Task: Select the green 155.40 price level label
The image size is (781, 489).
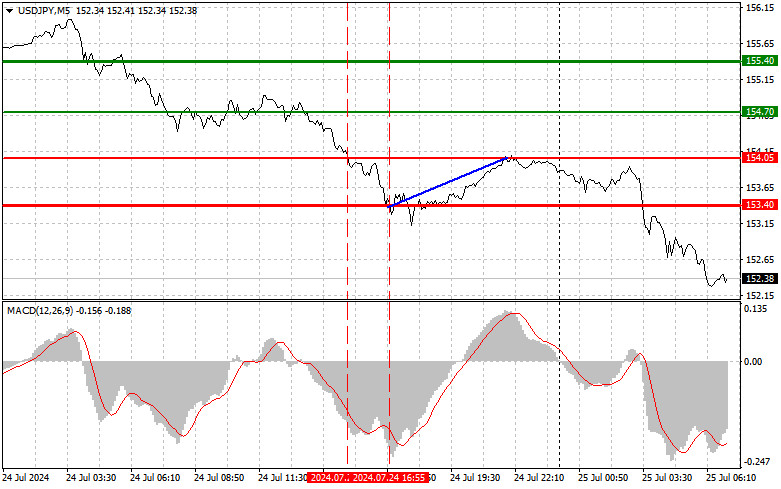Action: pos(760,61)
